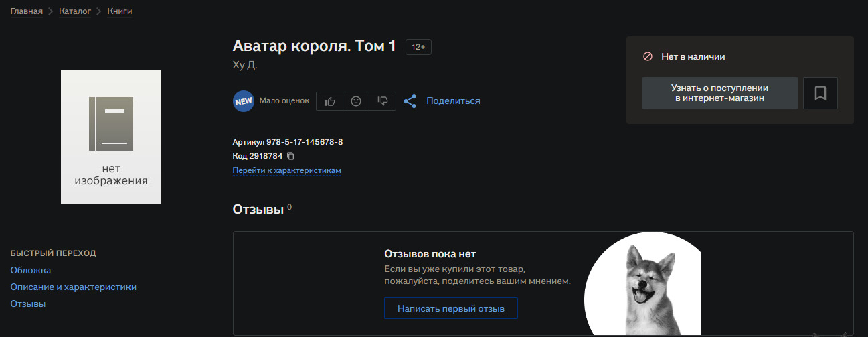Open the Каталог breadcrumb
The image size is (868, 337).
pos(76,11)
